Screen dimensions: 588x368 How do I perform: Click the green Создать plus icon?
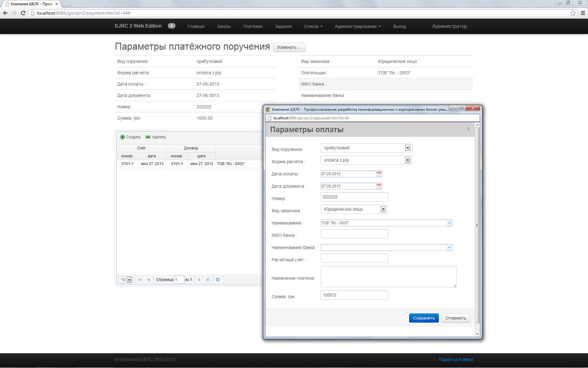[123, 137]
